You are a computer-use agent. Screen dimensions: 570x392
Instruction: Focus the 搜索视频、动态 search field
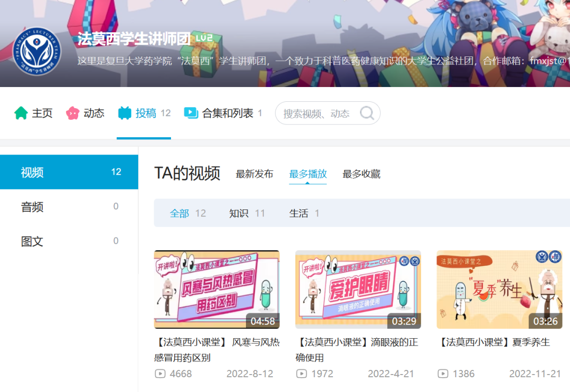click(328, 113)
